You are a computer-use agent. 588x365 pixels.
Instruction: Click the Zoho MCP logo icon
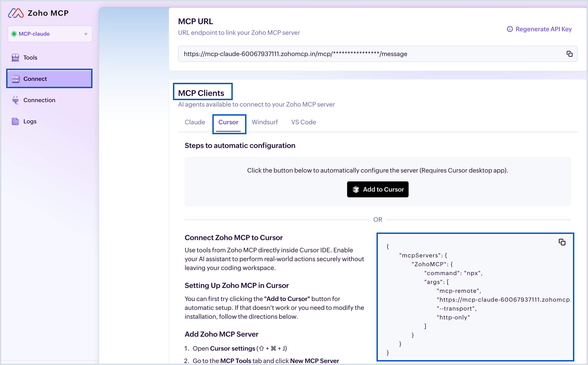coord(16,13)
